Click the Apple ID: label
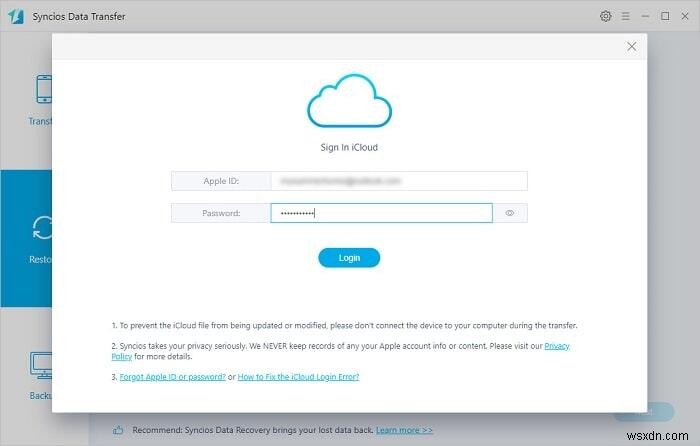700x446 pixels. [221, 181]
